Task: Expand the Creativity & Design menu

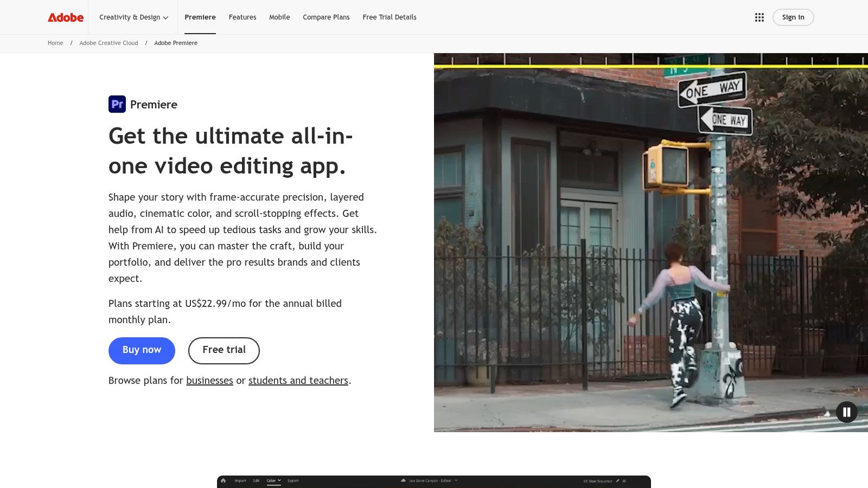Action: [x=133, y=17]
